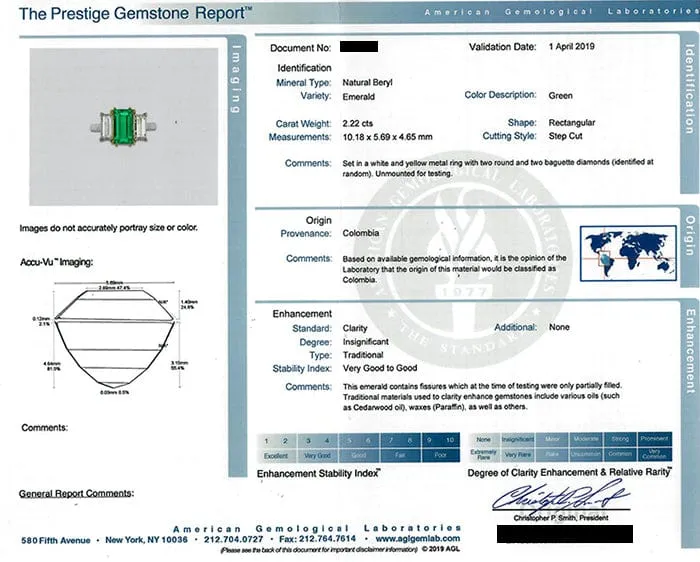
Task: Click the stability value 'Very Good to Good'
Action: (380, 368)
